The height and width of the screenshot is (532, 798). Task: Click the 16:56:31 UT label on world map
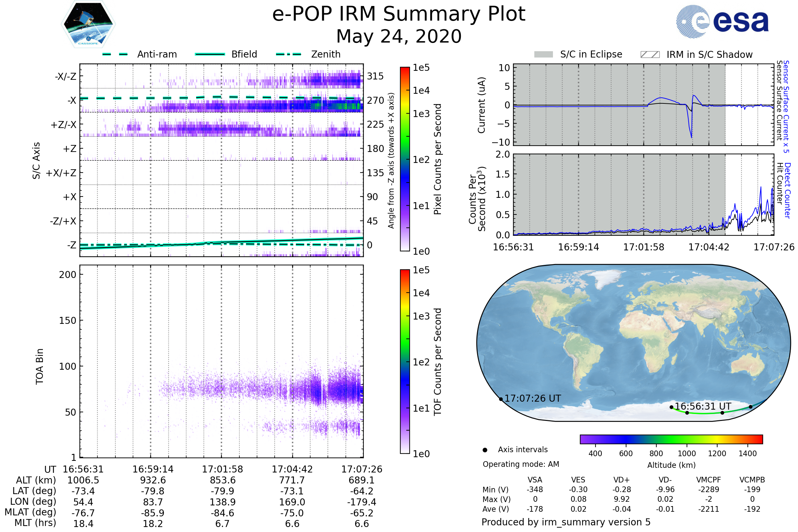click(x=702, y=406)
